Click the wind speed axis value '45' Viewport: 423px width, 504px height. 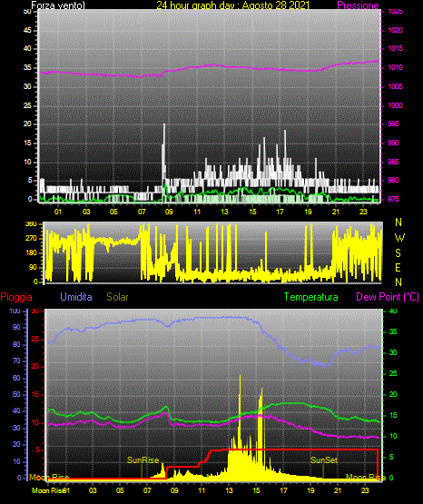click(x=27, y=30)
